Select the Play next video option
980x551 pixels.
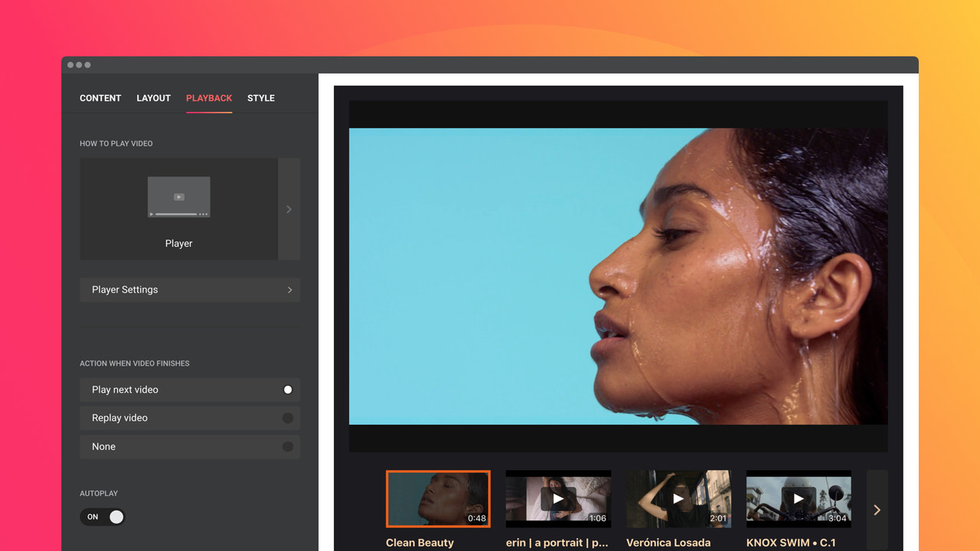point(189,390)
